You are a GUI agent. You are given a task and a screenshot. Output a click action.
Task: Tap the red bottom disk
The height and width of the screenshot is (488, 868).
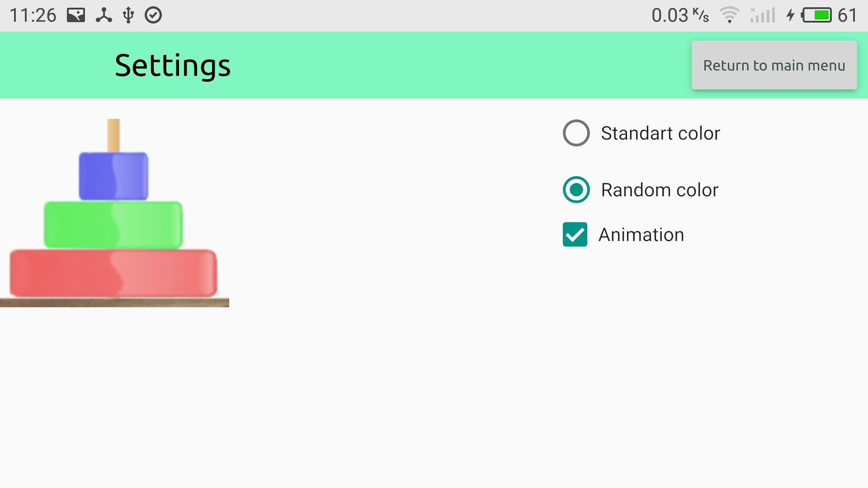tap(113, 273)
